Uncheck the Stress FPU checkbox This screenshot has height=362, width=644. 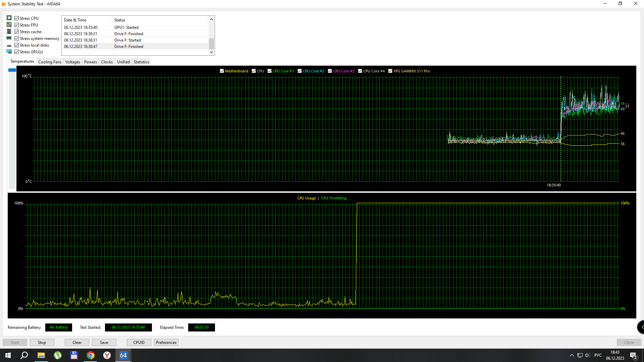click(17, 25)
